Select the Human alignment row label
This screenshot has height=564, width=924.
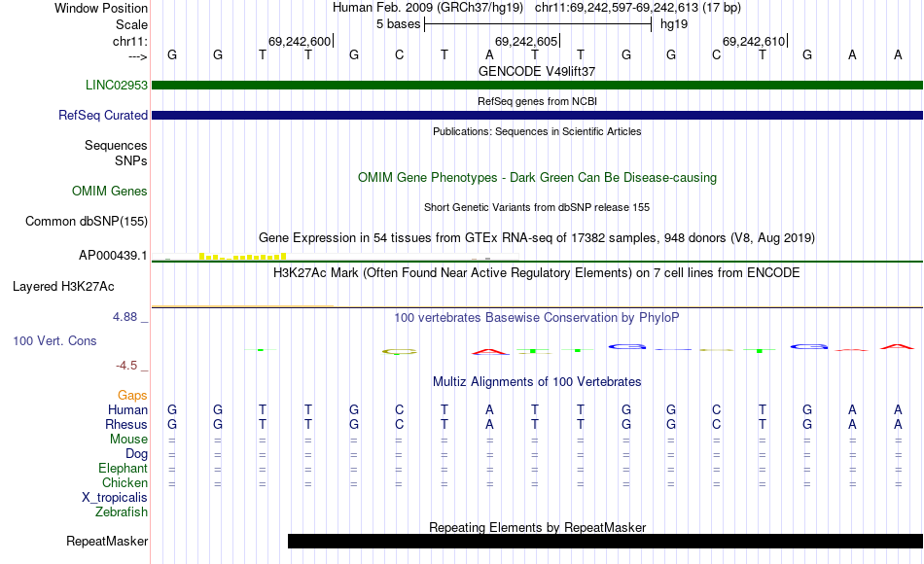(x=127, y=409)
